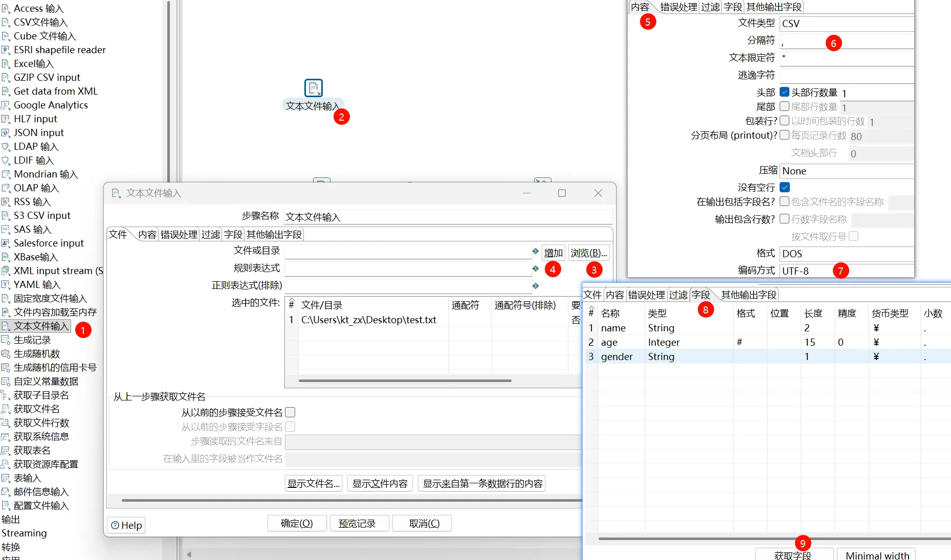Click variable diamond icon beside 文件或目录 field
This screenshot has width=951, height=560.
tap(535, 251)
